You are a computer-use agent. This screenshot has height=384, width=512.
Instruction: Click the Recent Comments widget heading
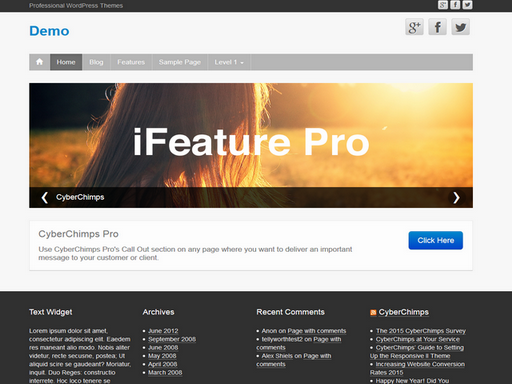[x=291, y=312]
